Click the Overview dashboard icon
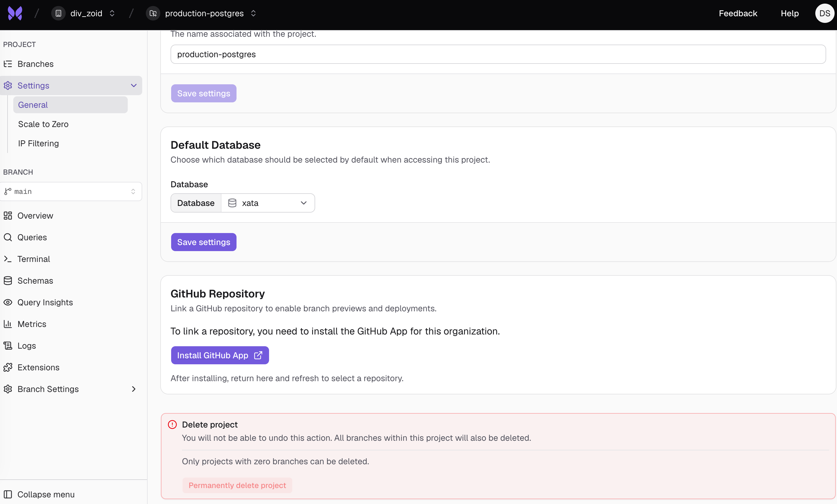Image resolution: width=837 pixels, height=504 pixels. 8,216
